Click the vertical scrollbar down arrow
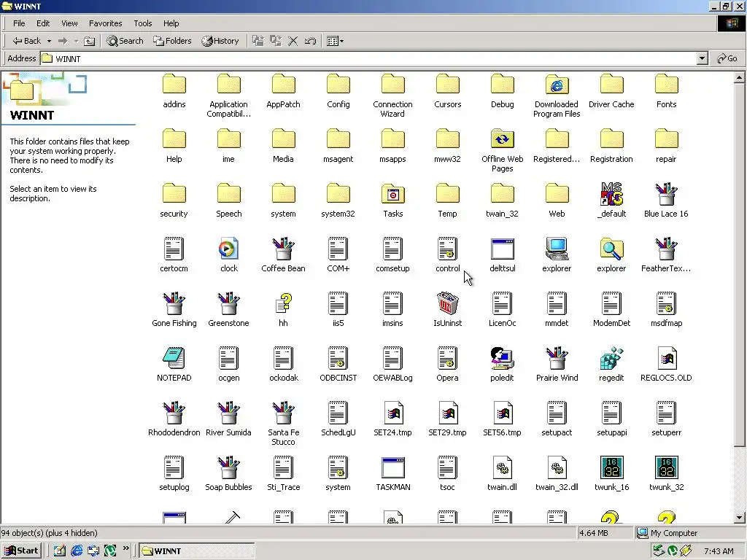The width and height of the screenshot is (747, 560). (x=740, y=518)
